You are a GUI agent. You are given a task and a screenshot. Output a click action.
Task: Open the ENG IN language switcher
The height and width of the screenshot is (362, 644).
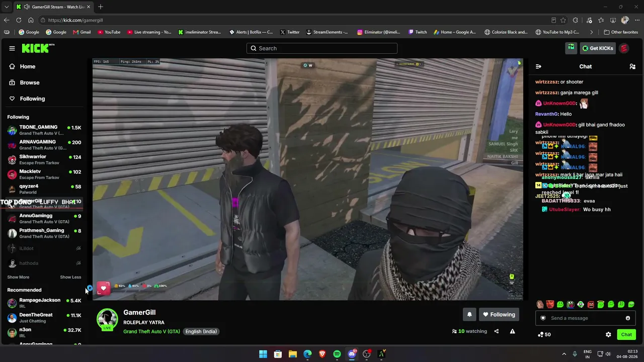point(588,354)
